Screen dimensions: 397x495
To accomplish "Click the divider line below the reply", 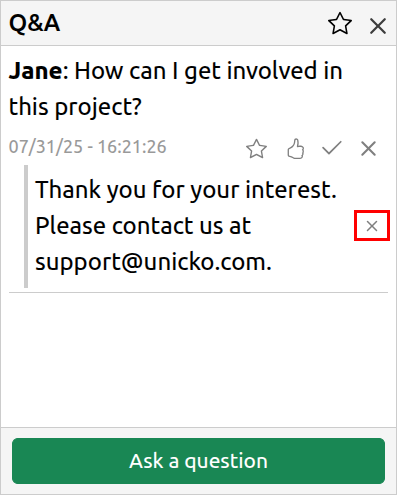I will pyautogui.click(x=198, y=293).
